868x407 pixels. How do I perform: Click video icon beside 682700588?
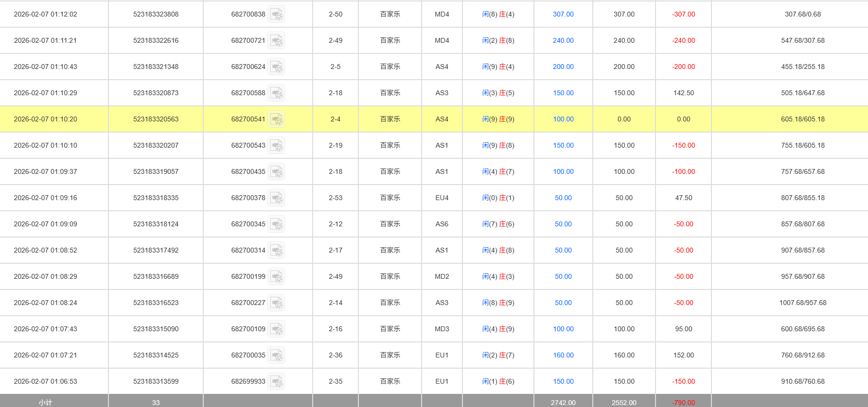(x=276, y=93)
